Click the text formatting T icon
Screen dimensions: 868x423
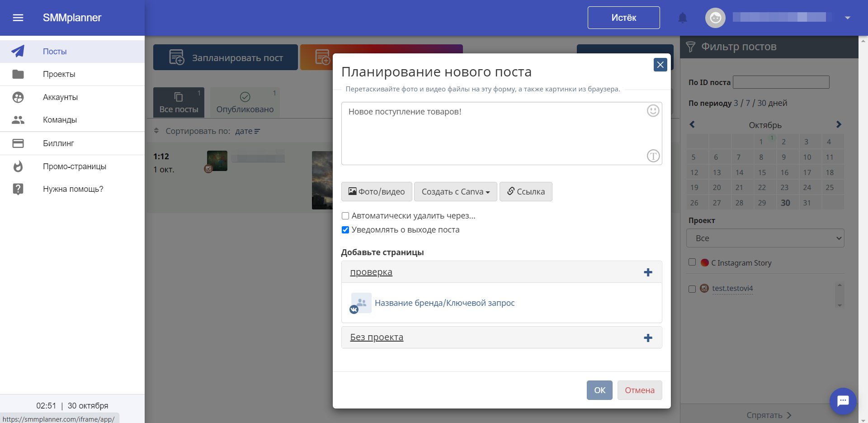653,156
